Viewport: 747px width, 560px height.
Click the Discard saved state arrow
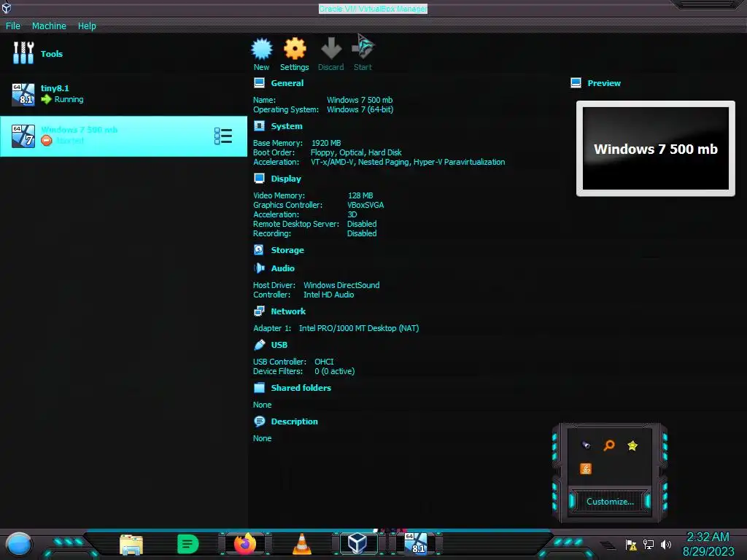[331, 49]
